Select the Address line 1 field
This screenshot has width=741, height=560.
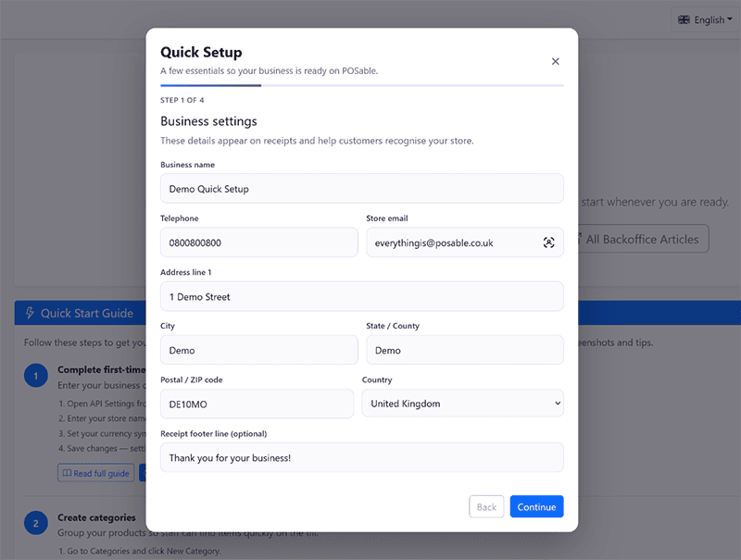click(x=362, y=296)
